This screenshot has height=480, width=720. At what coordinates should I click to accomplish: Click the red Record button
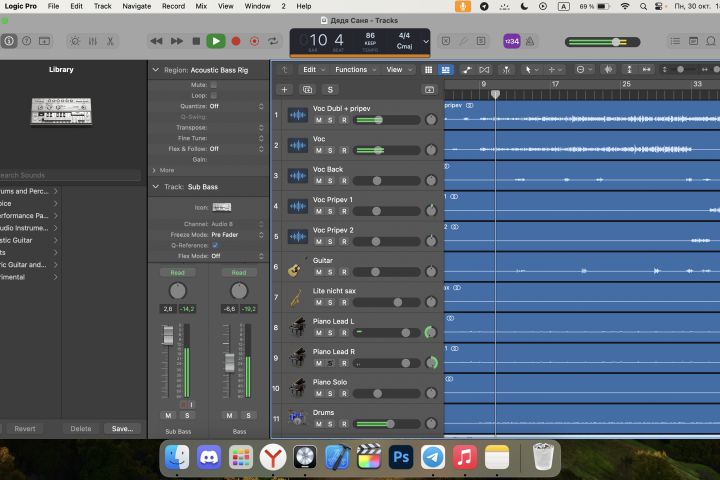coord(236,41)
